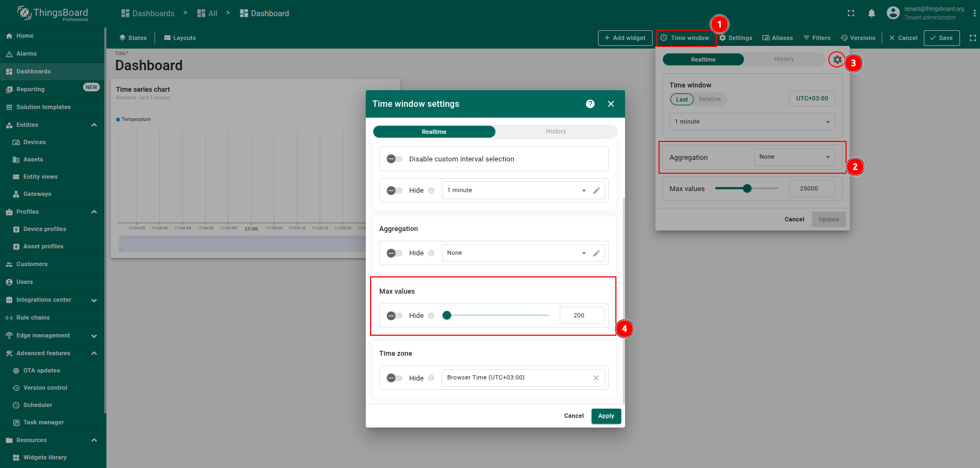Screen dimensions: 980x468
Task: Open the notifications bell icon
Action: click(871, 13)
